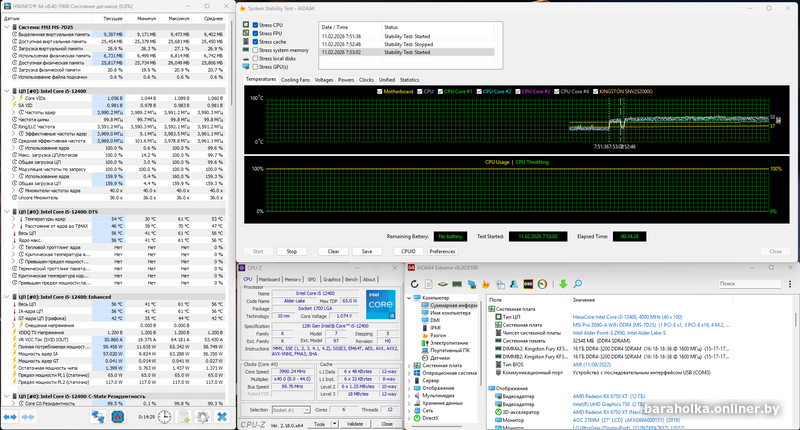800x430 pixels.
Task: Switch to the Cooling Fans tab
Action: pos(295,78)
